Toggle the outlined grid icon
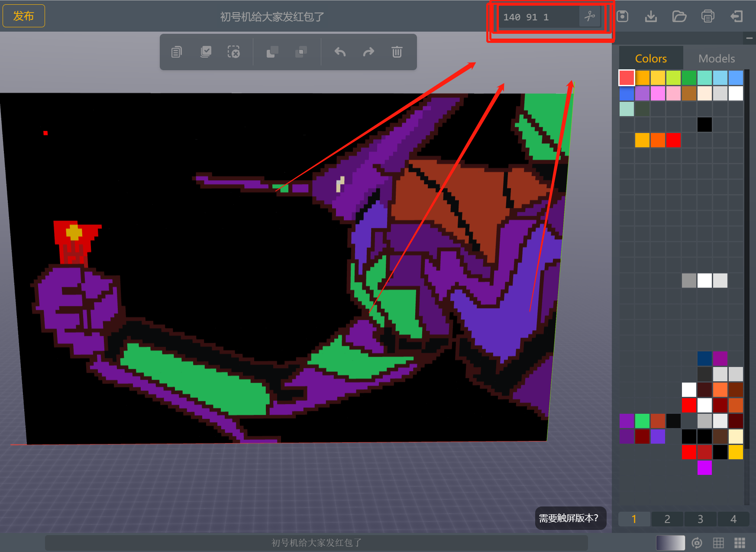The height and width of the screenshot is (552, 756). (x=719, y=542)
